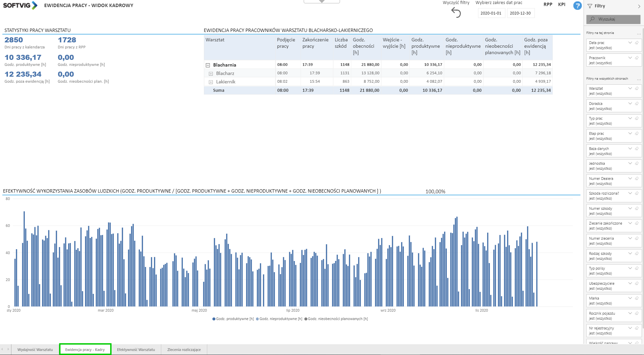Screen dimensions: 644x355
Task: Clear the Pracownik filter with eraser icon
Action: pyautogui.click(x=637, y=58)
